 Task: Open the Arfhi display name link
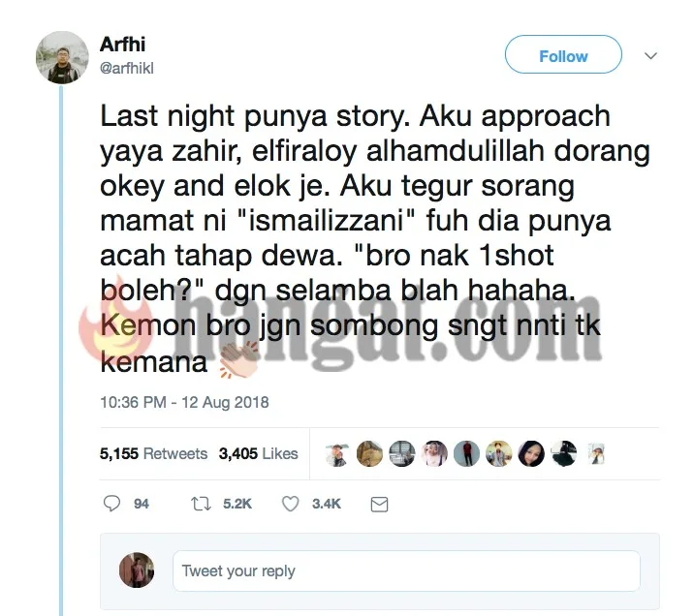(122, 45)
